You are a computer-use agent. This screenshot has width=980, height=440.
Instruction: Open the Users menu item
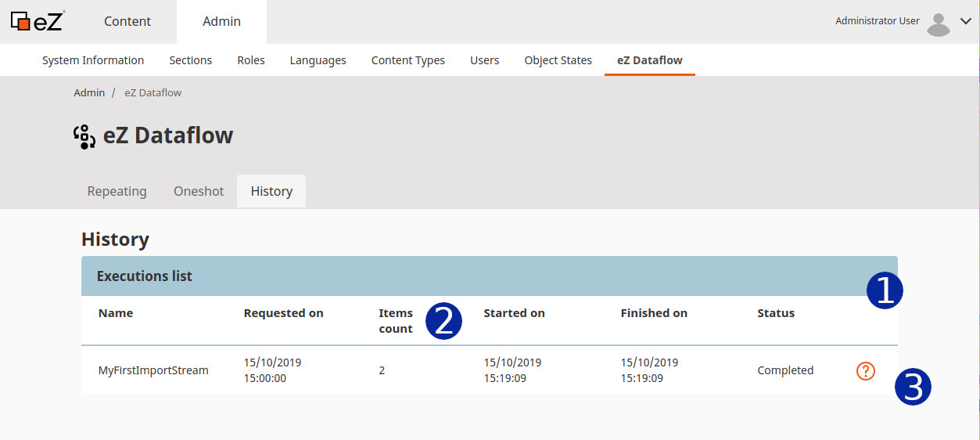(485, 60)
